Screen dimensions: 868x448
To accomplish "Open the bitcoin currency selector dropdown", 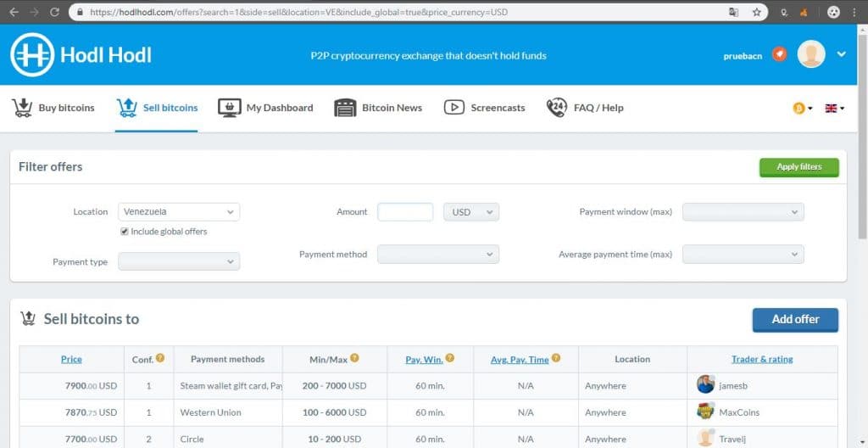I will coord(803,108).
